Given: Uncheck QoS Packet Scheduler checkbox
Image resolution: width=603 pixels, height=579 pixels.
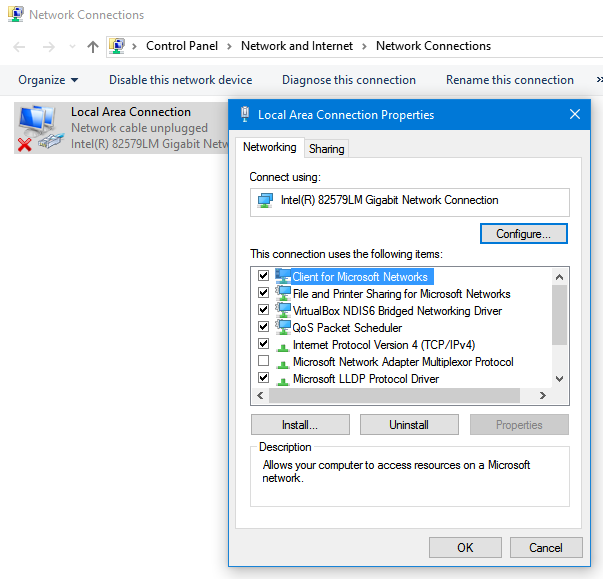Looking at the screenshot, I should pyautogui.click(x=263, y=327).
